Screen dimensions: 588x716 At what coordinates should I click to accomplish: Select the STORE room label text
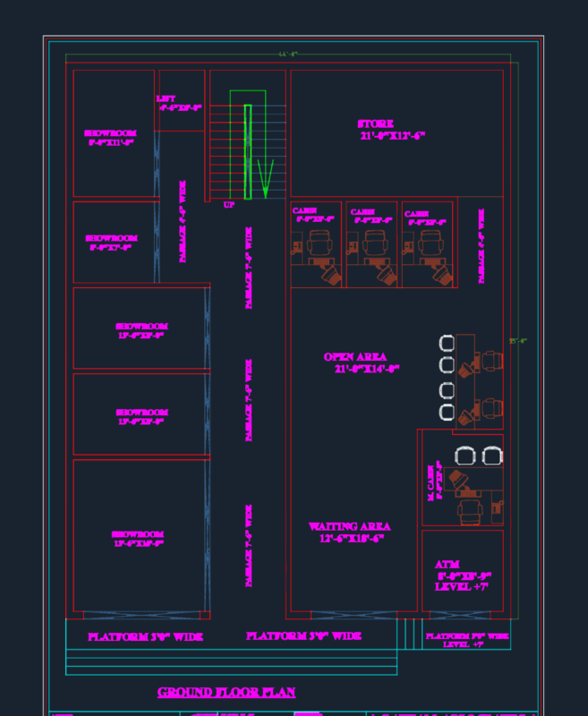pos(375,124)
